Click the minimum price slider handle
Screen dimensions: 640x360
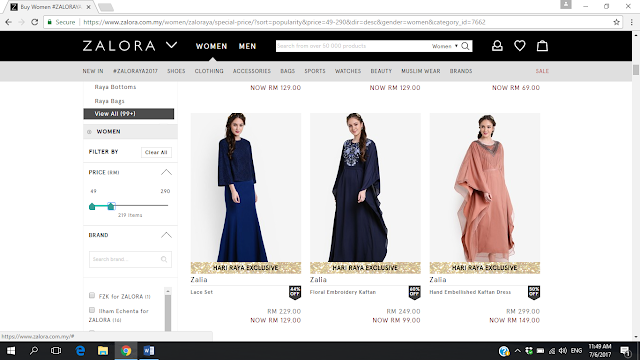point(92,206)
